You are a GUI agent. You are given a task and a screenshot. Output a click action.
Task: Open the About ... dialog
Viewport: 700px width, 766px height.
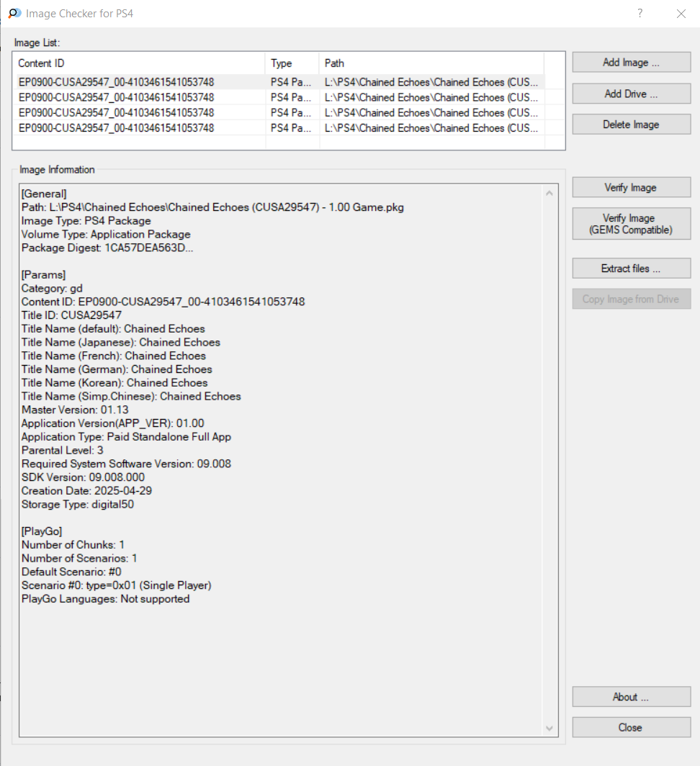(x=631, y=697)
